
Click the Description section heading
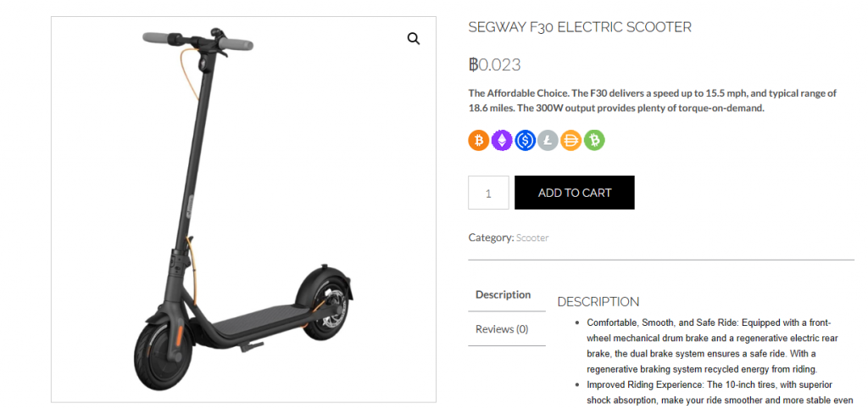(598, 301)
